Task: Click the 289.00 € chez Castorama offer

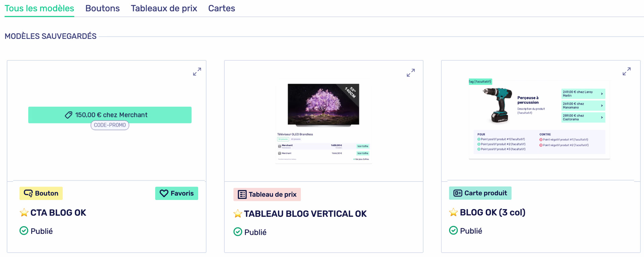Action: pyautogui.click(x=583, y=117)
